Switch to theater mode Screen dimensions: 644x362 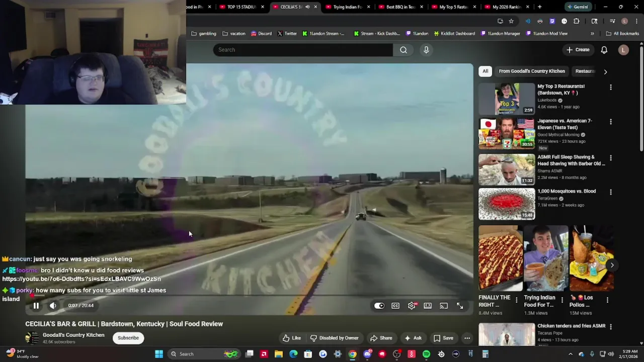pyautogui.click(x=428, y=306)
